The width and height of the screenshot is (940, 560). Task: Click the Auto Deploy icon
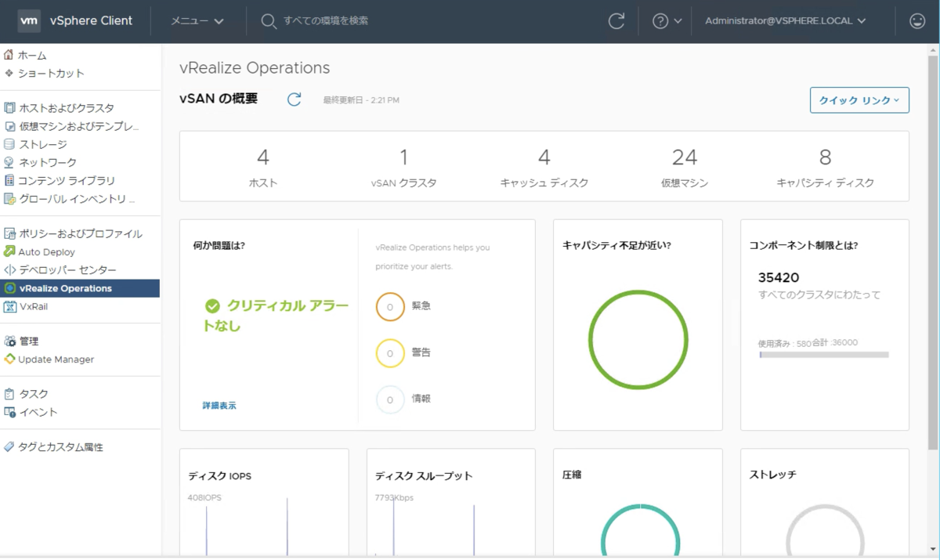pyautogui.click(x=9, y=251)
